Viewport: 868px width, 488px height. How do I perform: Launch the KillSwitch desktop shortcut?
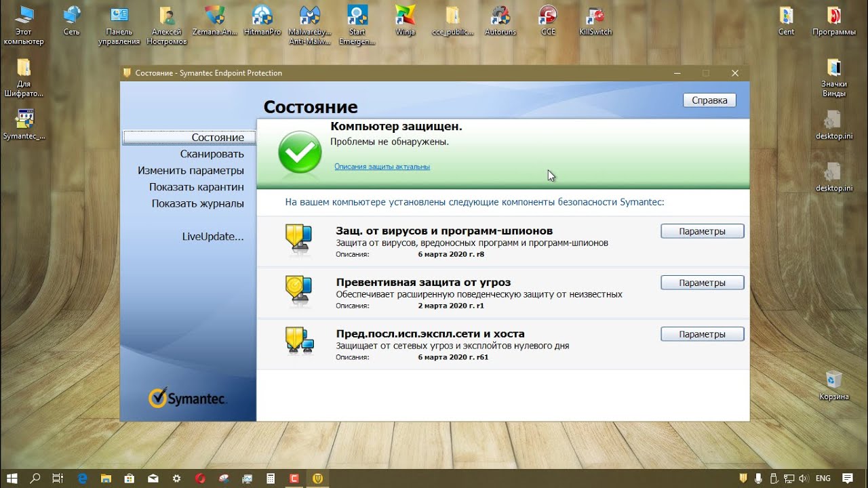tap(595, 20)
